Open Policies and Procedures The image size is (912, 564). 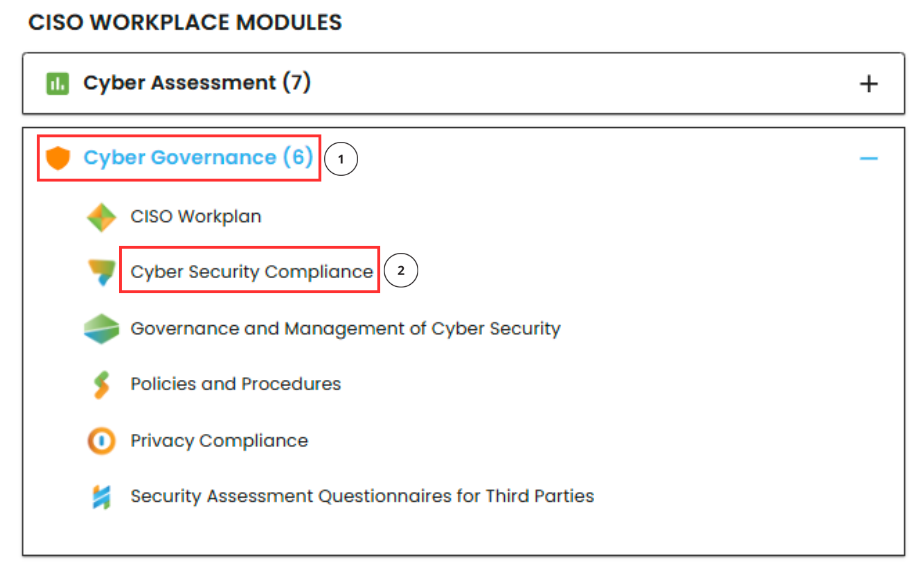tap(235, 385)
